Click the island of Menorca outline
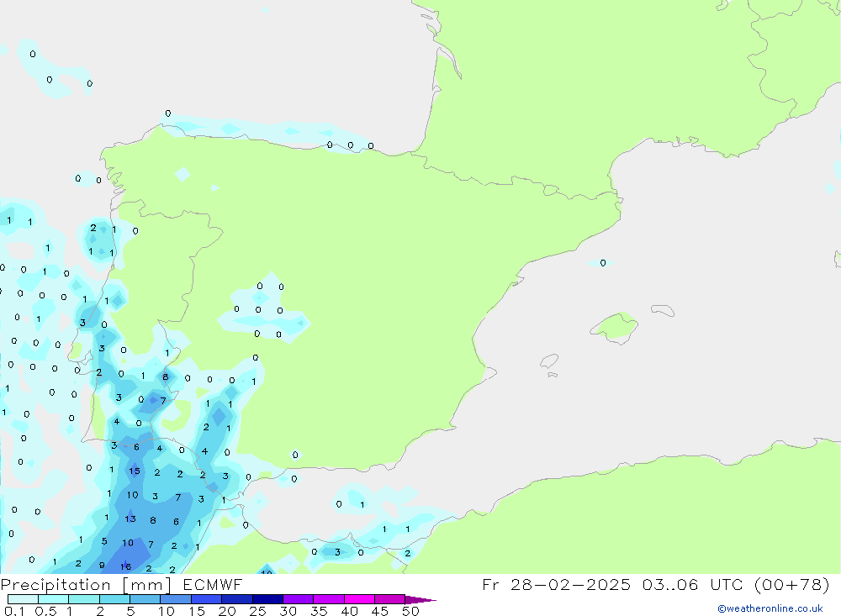Screen dimensions: 841x616 coord(663,310)
